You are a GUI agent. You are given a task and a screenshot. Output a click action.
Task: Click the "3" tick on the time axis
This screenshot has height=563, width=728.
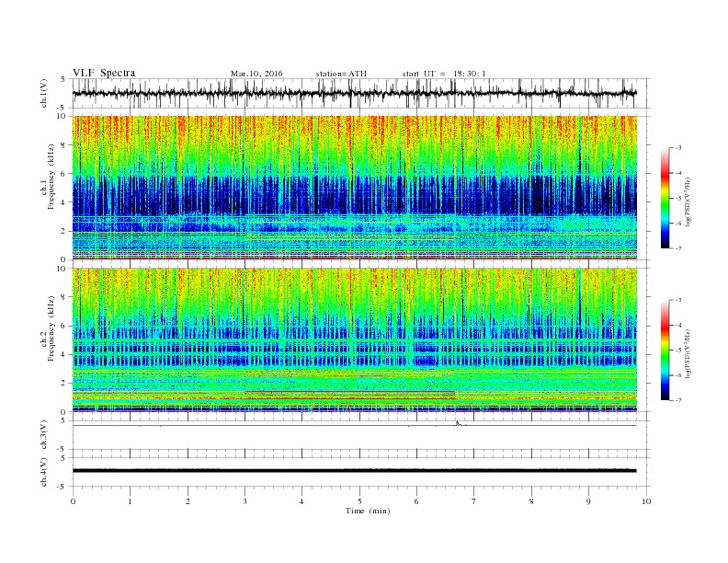click(x=245, y=501)
